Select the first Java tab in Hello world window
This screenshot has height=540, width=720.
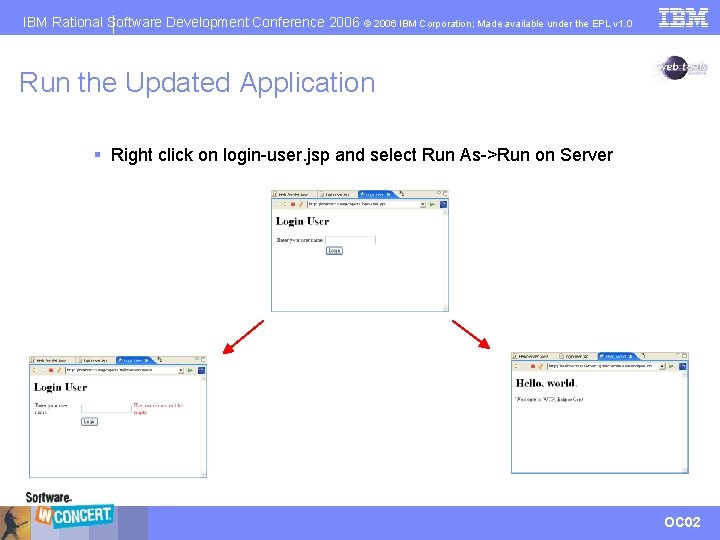(x=534, y=356)
